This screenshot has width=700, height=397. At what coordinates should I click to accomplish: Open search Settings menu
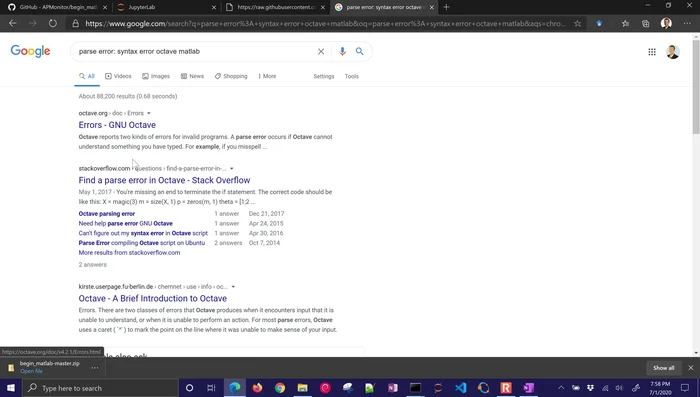[x=324, y=76]
